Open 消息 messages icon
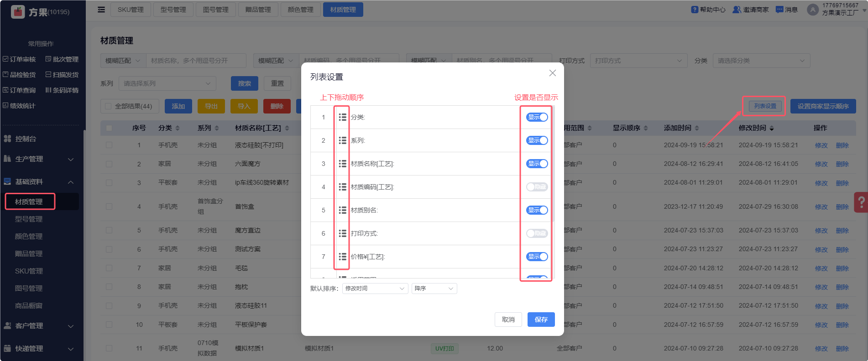The image size is (868, 361). pos(779,10)
